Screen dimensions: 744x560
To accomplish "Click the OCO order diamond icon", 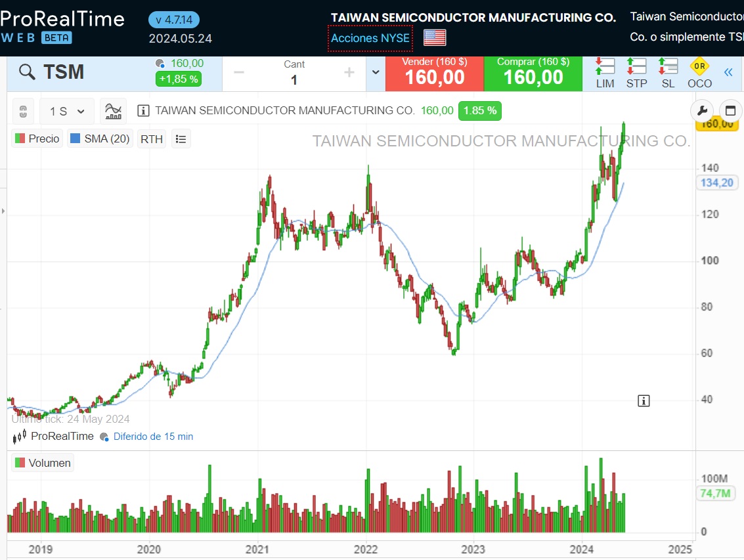I will [x=699, y=66].
